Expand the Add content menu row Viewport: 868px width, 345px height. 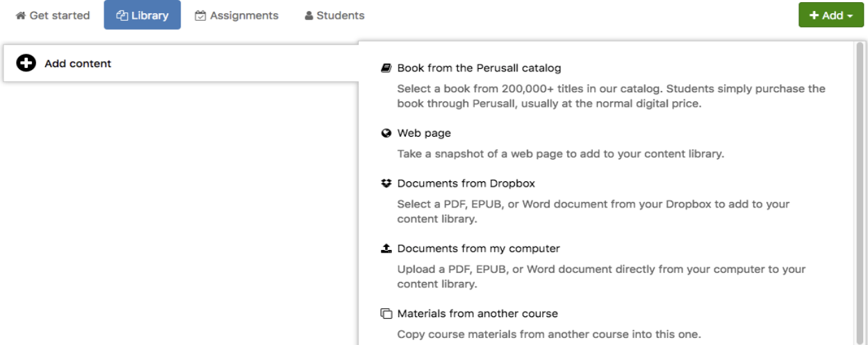(x=181, y=64)
